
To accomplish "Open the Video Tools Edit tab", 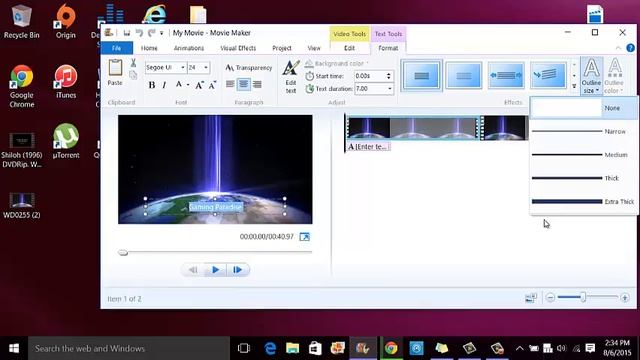I will [x=349, y=48].
